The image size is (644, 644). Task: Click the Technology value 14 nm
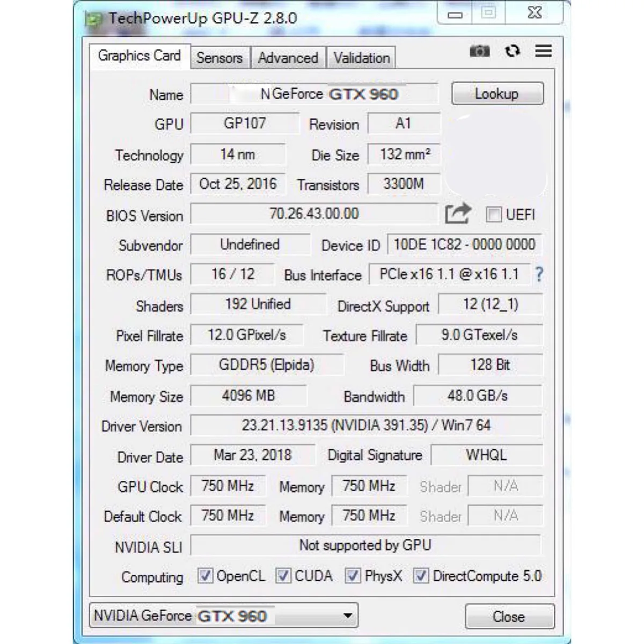(238, 154)
